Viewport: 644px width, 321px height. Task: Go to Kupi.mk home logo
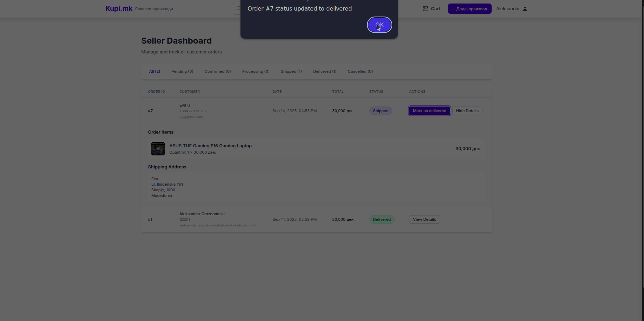tap(119, 8)
